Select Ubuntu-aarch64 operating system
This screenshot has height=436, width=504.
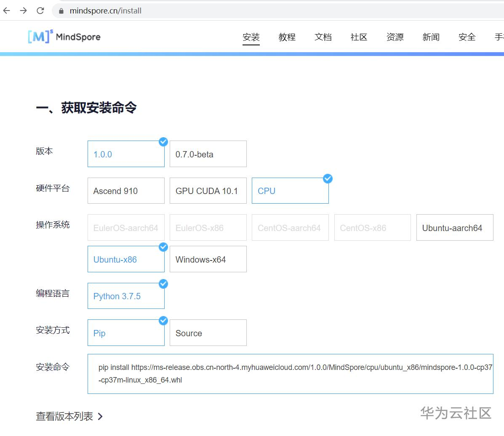click(455, 228)
